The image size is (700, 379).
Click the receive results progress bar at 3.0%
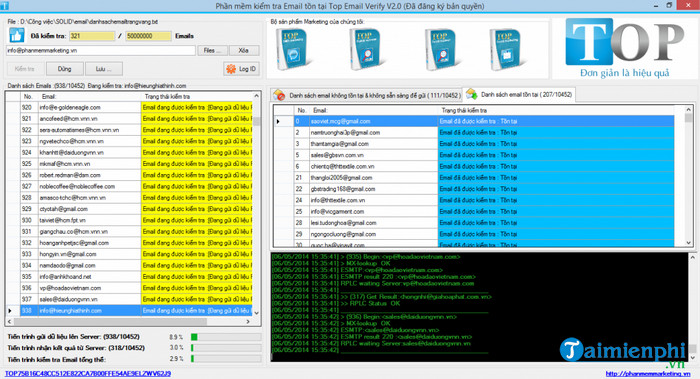pyautogui.click(x=226, y=347)
